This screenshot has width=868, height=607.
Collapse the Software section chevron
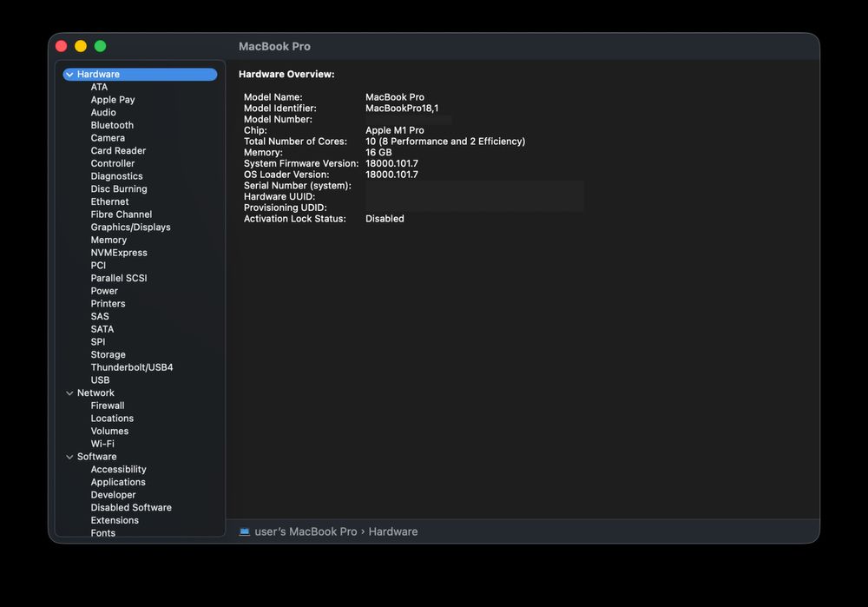(69, 457)
